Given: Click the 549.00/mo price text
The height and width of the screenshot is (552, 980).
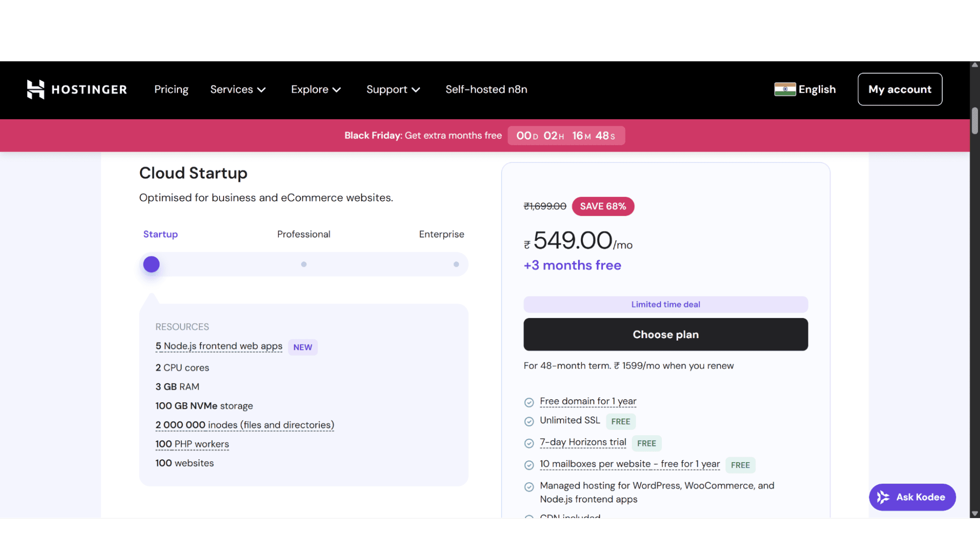Looking at the screenshot, I should (578, 241).
